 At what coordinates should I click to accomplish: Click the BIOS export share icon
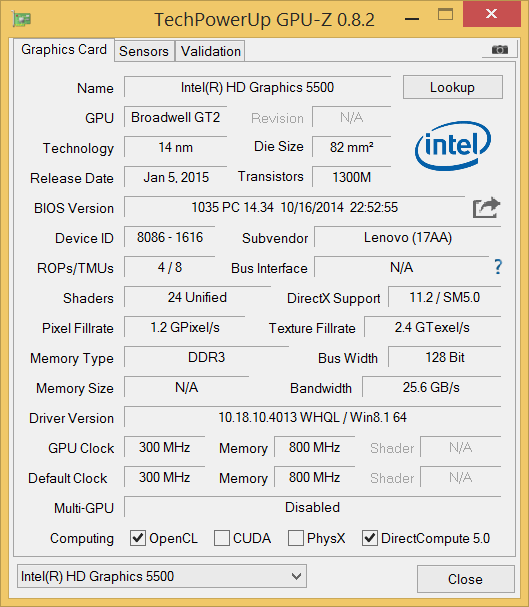tap(486, 208)
